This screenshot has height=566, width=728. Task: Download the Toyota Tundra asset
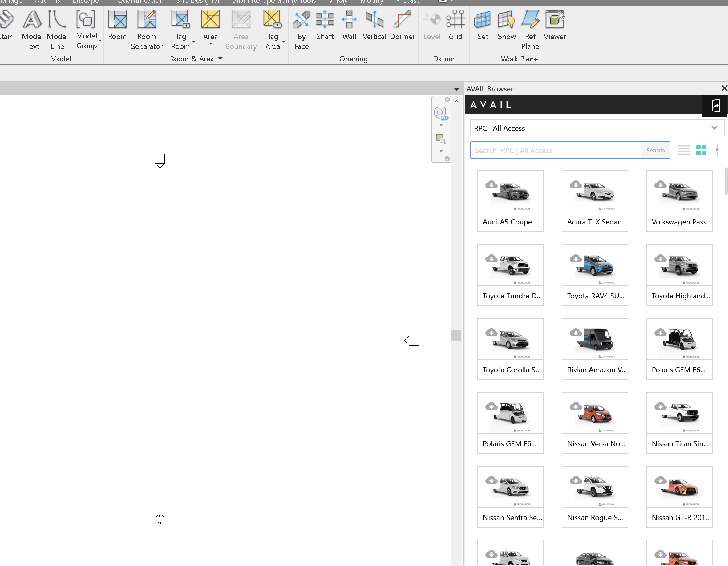[491, 258]
